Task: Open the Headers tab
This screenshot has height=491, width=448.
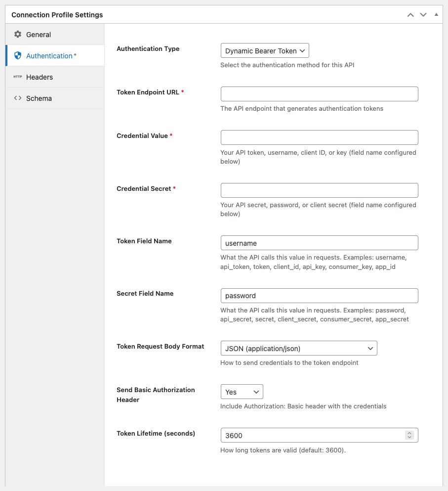Action: 55,77
